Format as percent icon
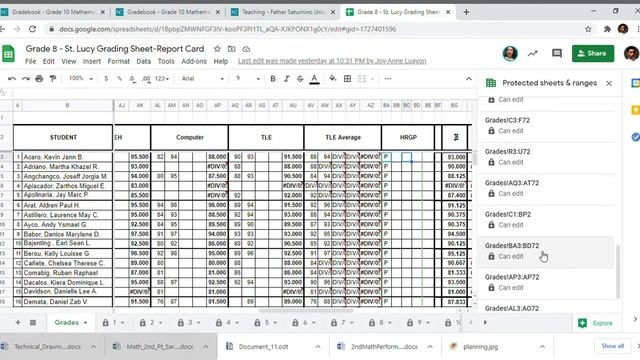640x360 pixels. [120, 78]
